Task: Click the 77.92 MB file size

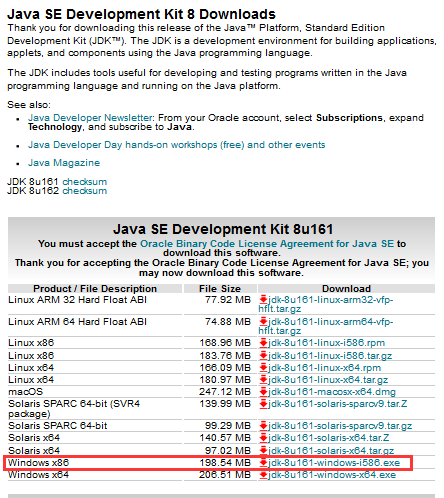Action: click(228, 300)
